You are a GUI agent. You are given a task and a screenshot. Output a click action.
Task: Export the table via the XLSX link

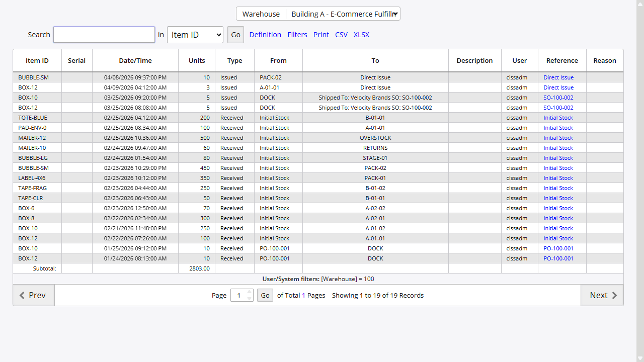[x=361, y=35]
